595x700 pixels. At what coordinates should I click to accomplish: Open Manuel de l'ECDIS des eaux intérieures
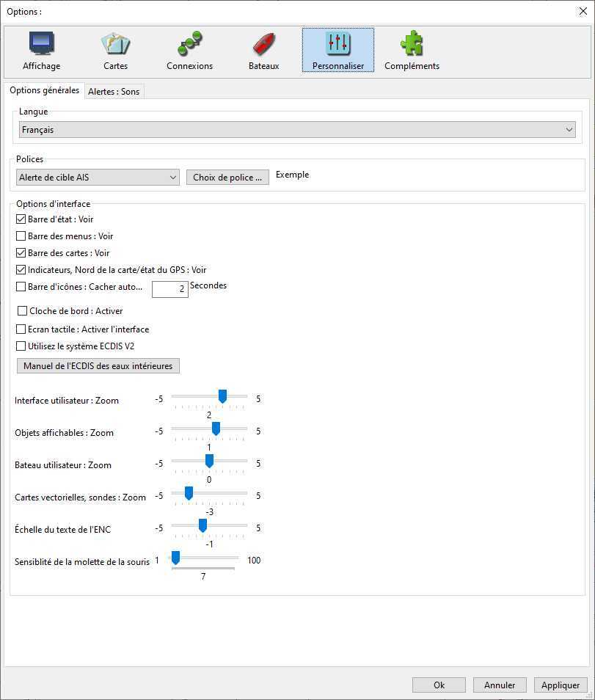98,366
